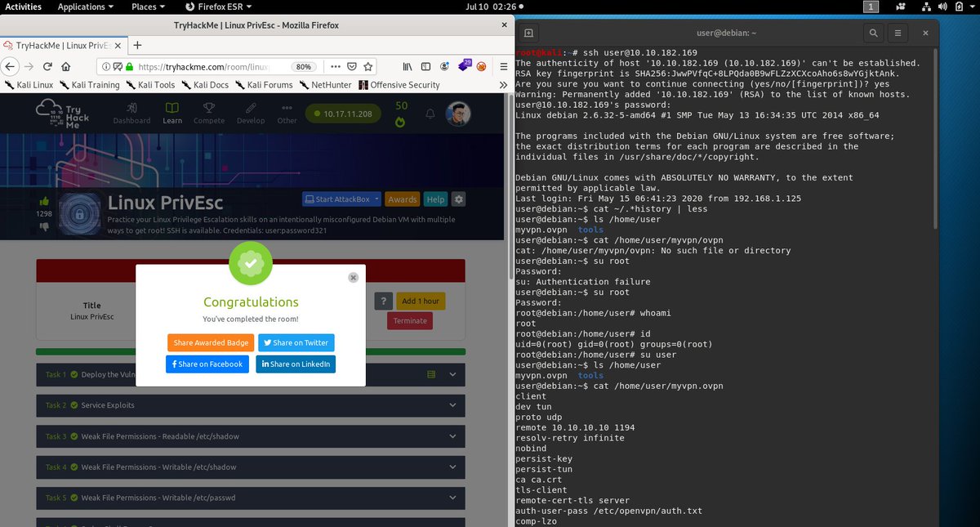Viewport: 980px width, 527px height.
Task: Open the Firefox ESR app menu
Action: 219,7
